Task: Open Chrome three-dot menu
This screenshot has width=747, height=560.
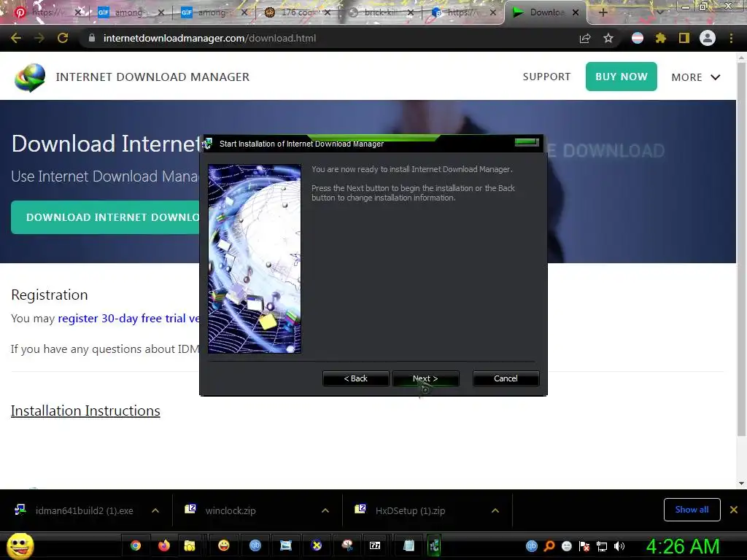Action: [x=731, y=38]
